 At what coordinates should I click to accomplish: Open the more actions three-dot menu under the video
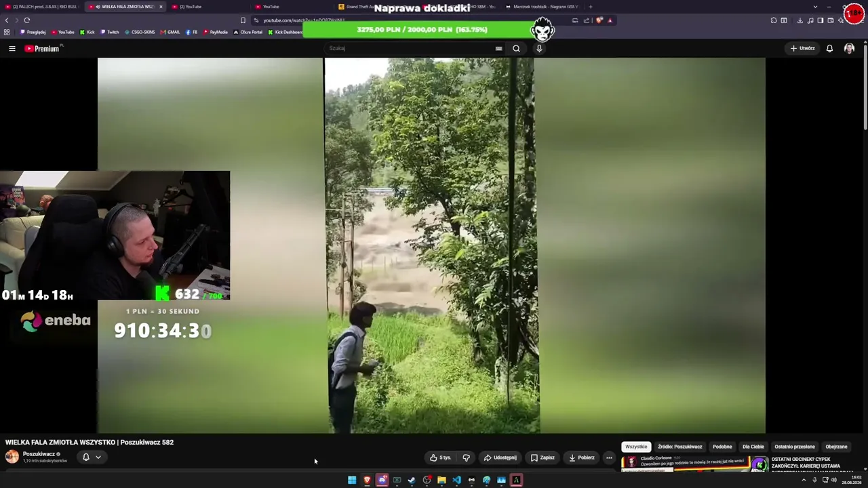(609, 457)
